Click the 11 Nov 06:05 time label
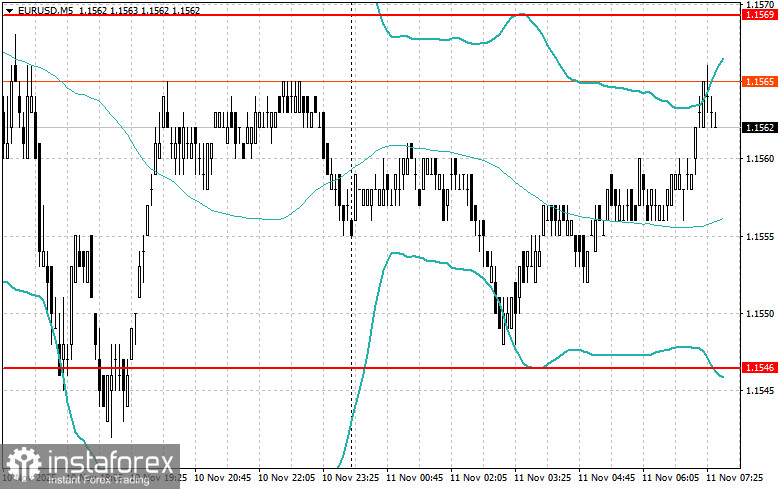 pos(670,478)
